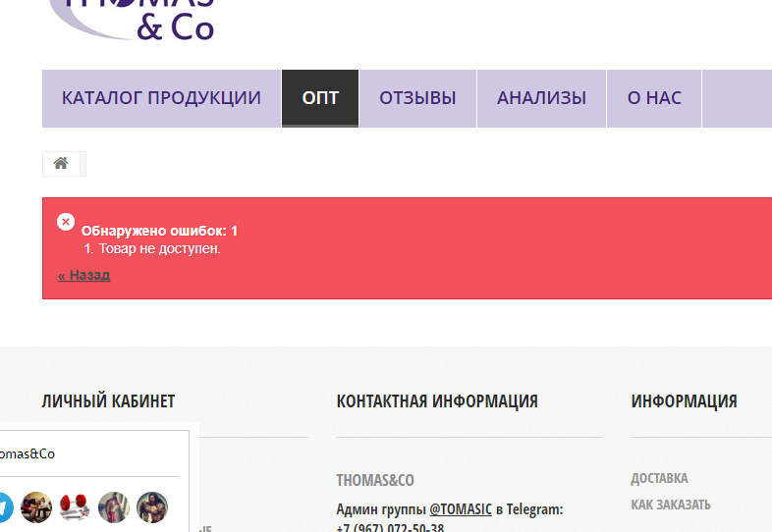Click the « Назад link
Image resolution: width=772 pixels, height=532 pixels.
[83, 275]
